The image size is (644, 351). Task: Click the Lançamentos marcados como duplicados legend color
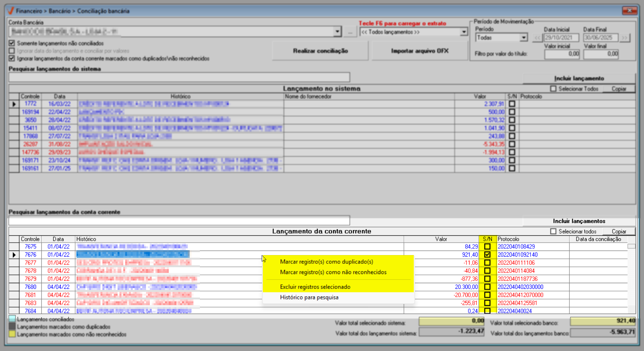click(12, 327)
